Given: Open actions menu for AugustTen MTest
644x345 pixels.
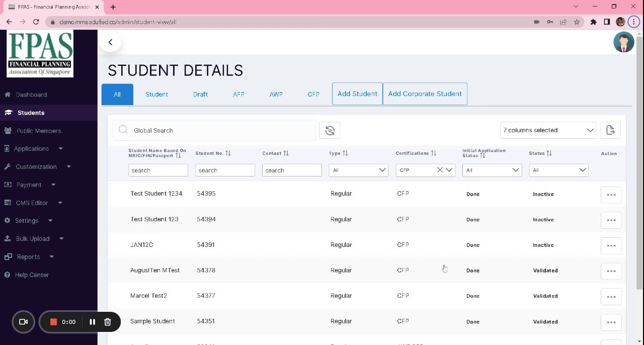Looking at the screenshot, I should 611,271.
